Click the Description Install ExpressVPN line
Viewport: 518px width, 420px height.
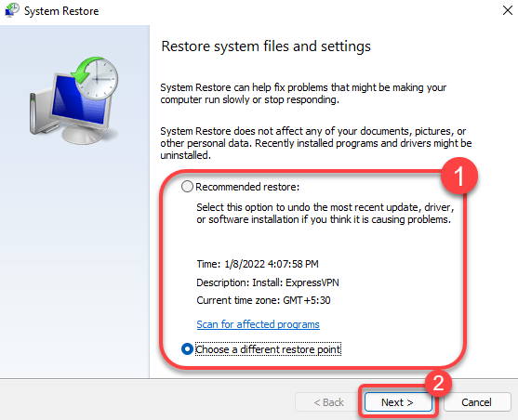pos(268,282)
